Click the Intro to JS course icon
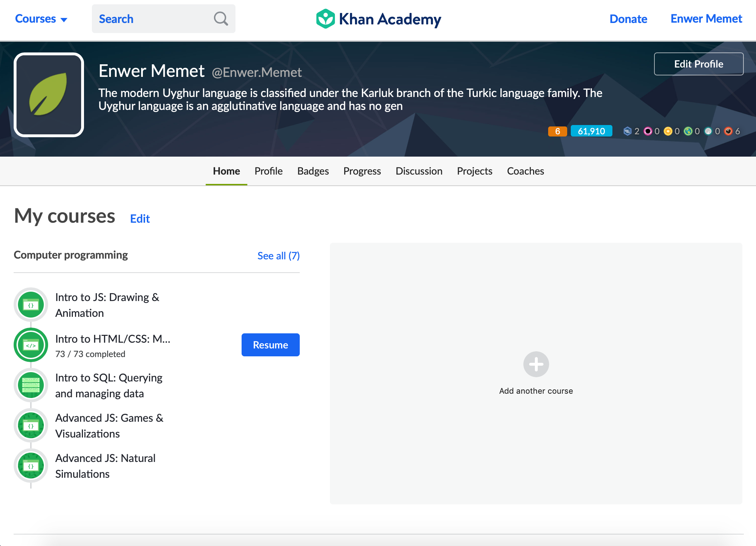Screen dimensions: 756x546 tap(31, 305)
